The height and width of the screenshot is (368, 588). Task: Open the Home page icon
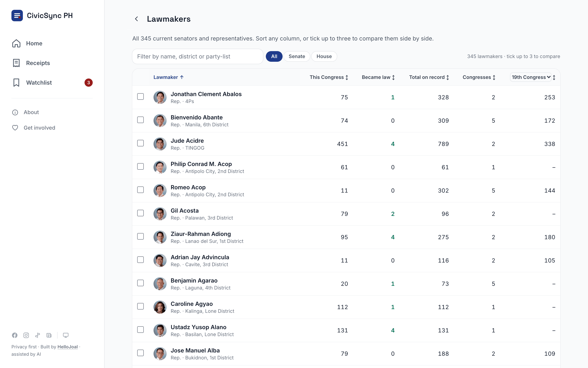(16, 43)
